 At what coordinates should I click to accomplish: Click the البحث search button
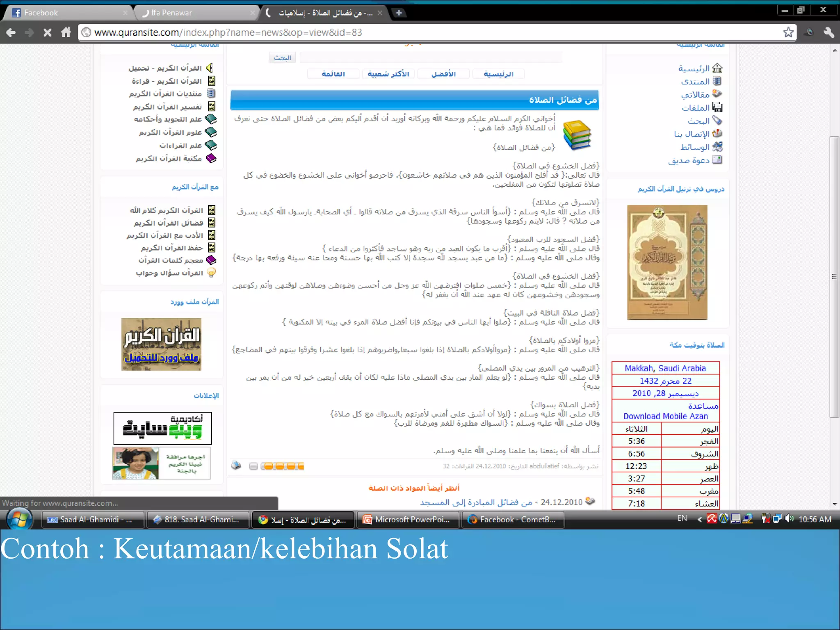pos(282,58)
